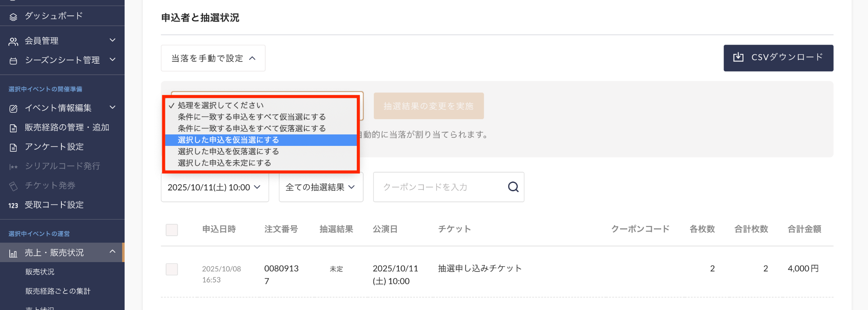Select 選択した申込を仮当選にする option

pyautogui.click(x=228, y=140)
